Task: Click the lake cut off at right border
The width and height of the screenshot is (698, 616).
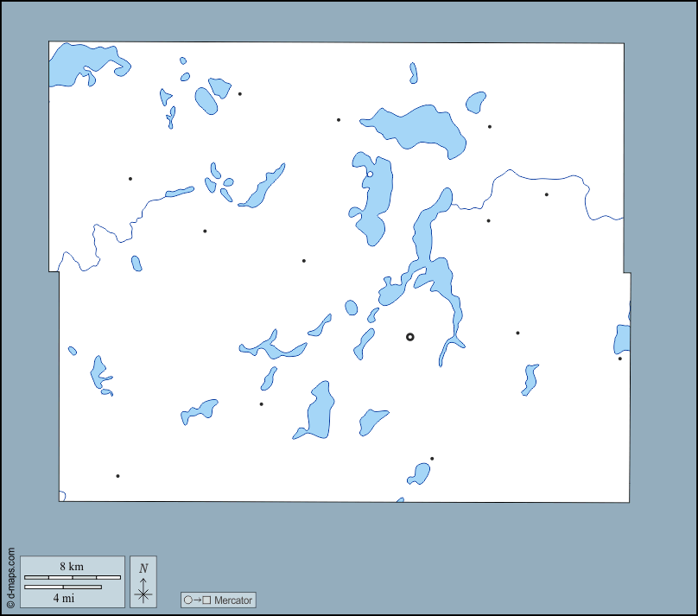Action: (x=622, y=339)
